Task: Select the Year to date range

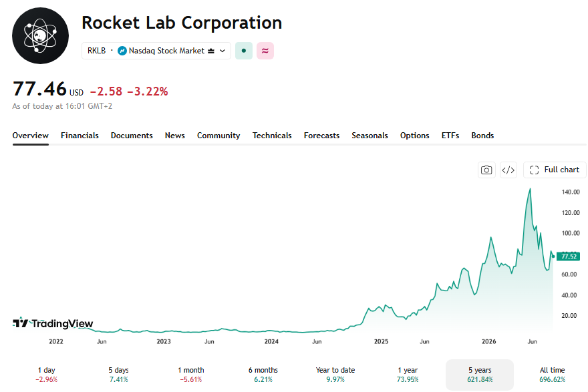Action: tap(335, 375)
